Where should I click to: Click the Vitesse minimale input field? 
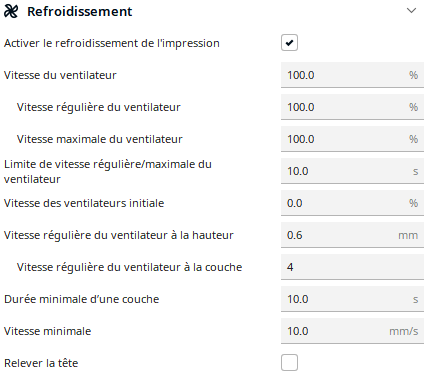[352, 331]
